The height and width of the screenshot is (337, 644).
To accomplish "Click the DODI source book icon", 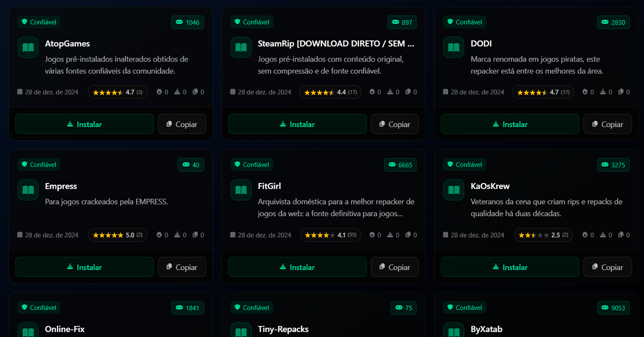I will click(453, 47).
